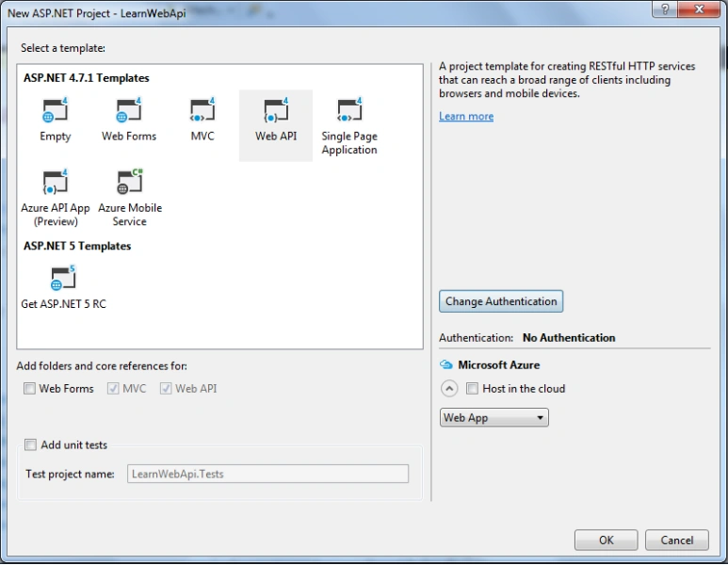Select the Azure API App (Preview) template
The height and width of the screenshot is (565, 728).
[56, 198]
